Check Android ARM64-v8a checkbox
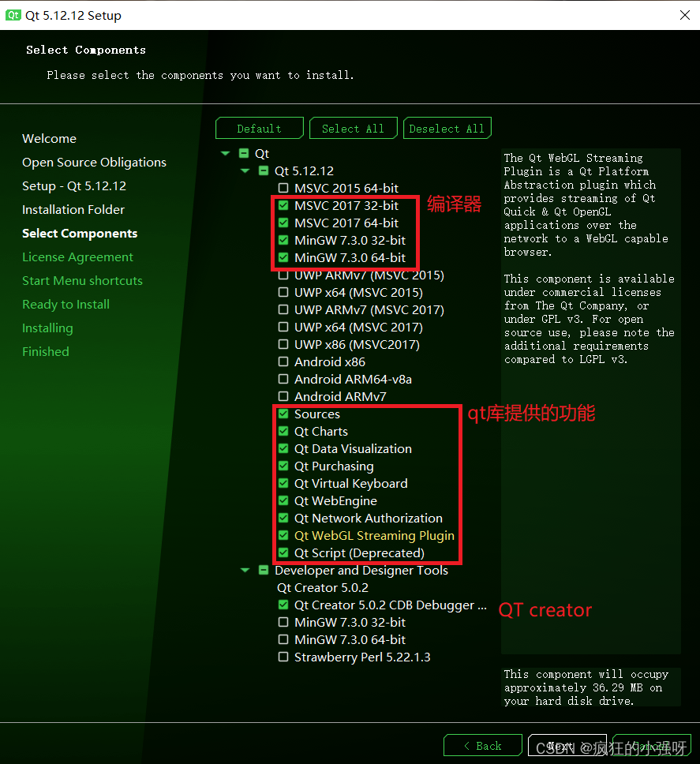The image size is (700, 764). click(283, 379)
